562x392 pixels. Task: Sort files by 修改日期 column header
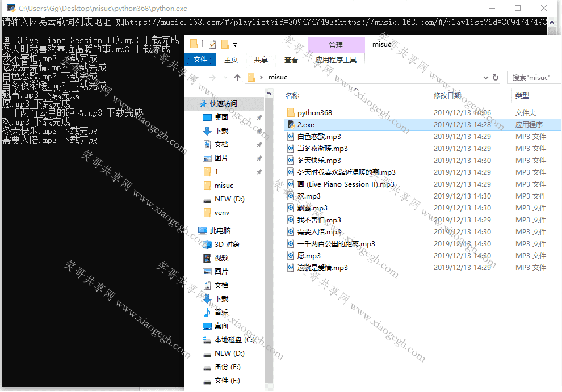[x=447, y=96]
